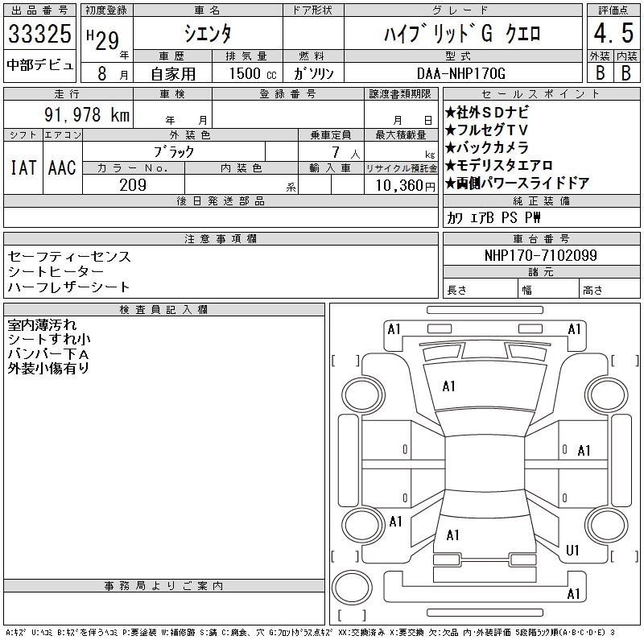Click the 譲渡書類期限 header
644x644 pixels.
click(x=400, y=94)
